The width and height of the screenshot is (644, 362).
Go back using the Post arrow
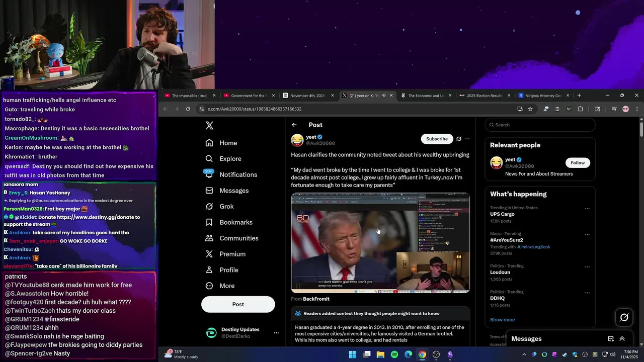click(x=294, y=125)
